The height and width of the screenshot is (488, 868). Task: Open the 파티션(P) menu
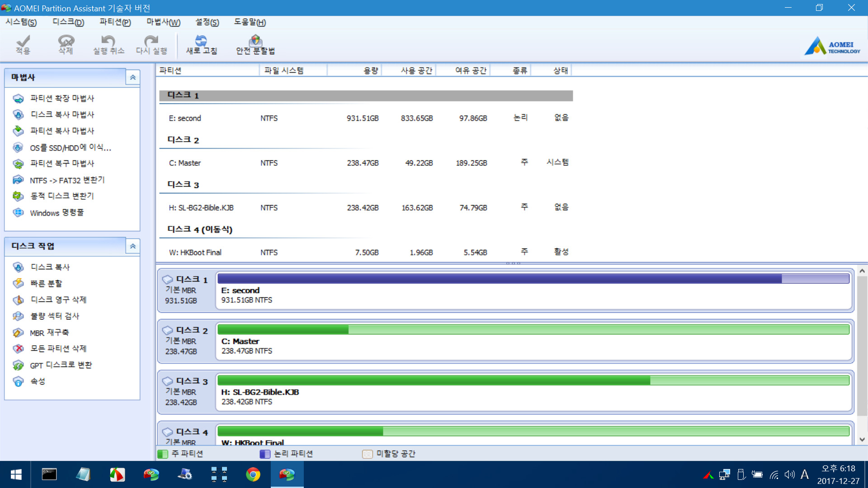(x=115, y=22)
